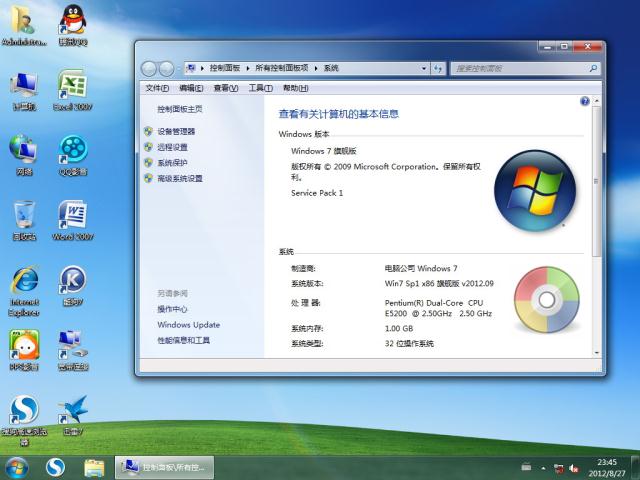
Task: Open 系统保护 link
Action: (x=172, y=162)
